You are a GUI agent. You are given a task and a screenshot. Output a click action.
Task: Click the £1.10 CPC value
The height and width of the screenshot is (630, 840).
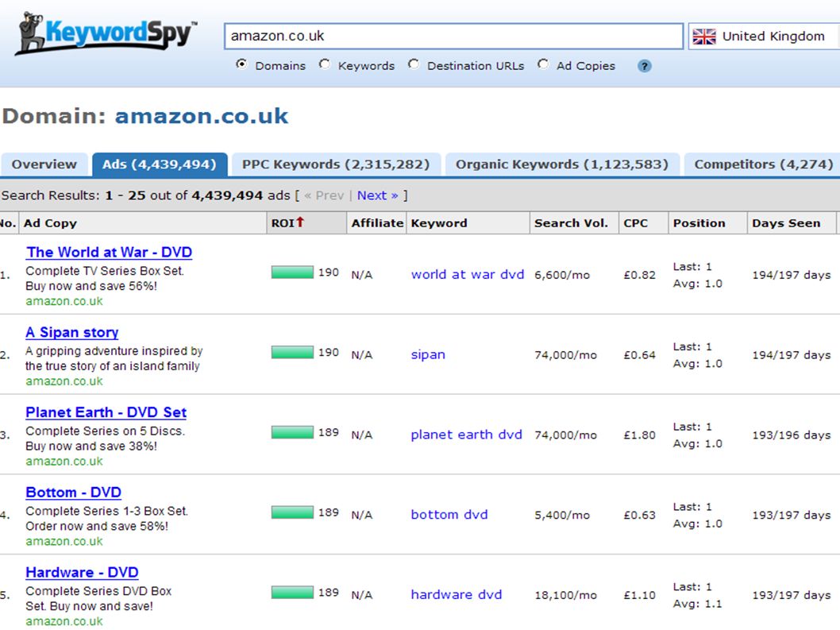pos(640,595)
